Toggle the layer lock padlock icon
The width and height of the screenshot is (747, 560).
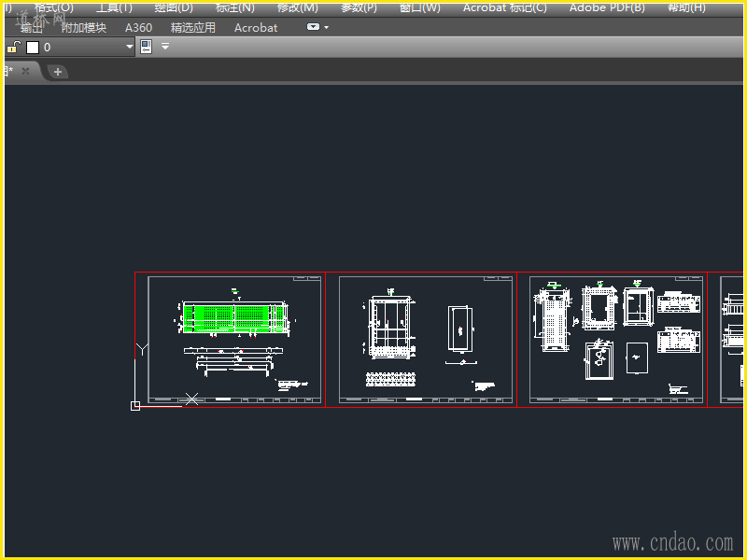[13, 48]
